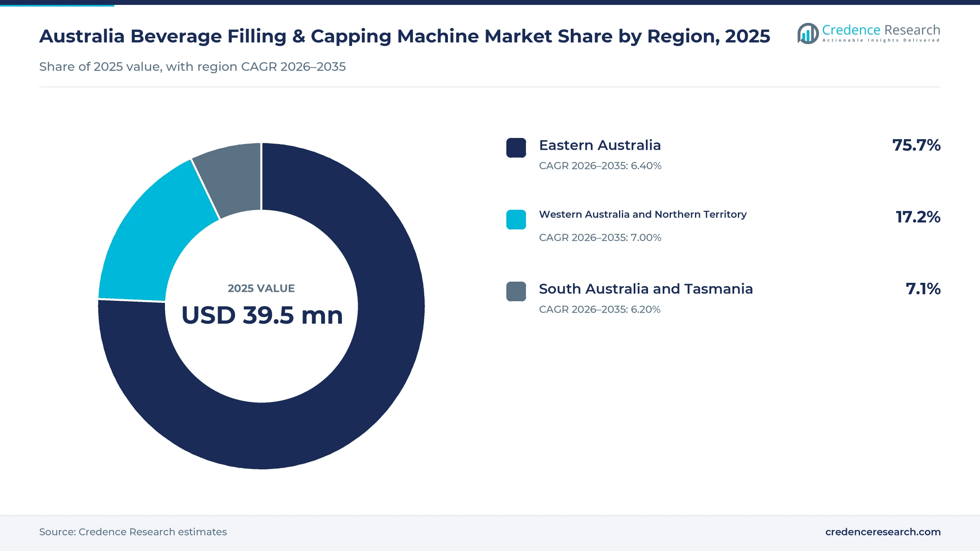Viewport: 980px width, 551px height.
Task: Select the Eastern Australia legend label
Action: [600, 145]
